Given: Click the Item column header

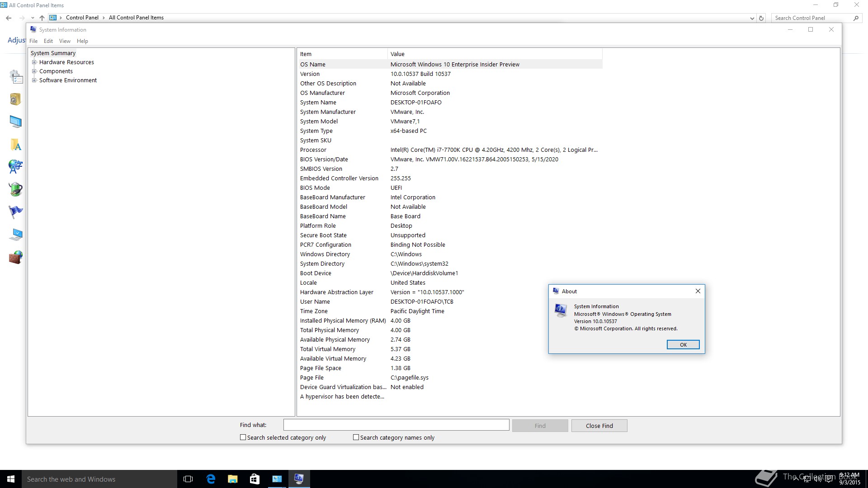Looking at the screenshot, I should click(343, 54).
